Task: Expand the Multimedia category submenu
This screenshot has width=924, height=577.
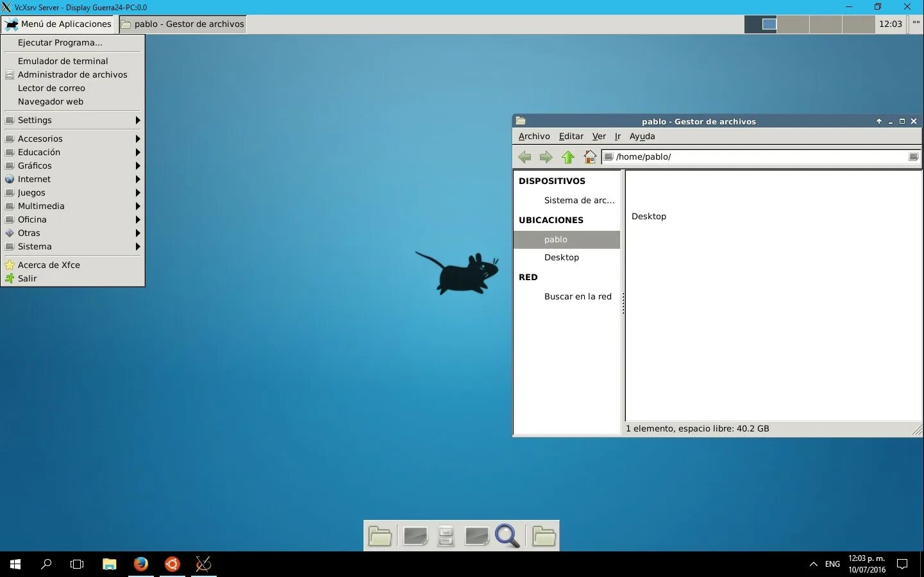Action: [x=42, y=206]
